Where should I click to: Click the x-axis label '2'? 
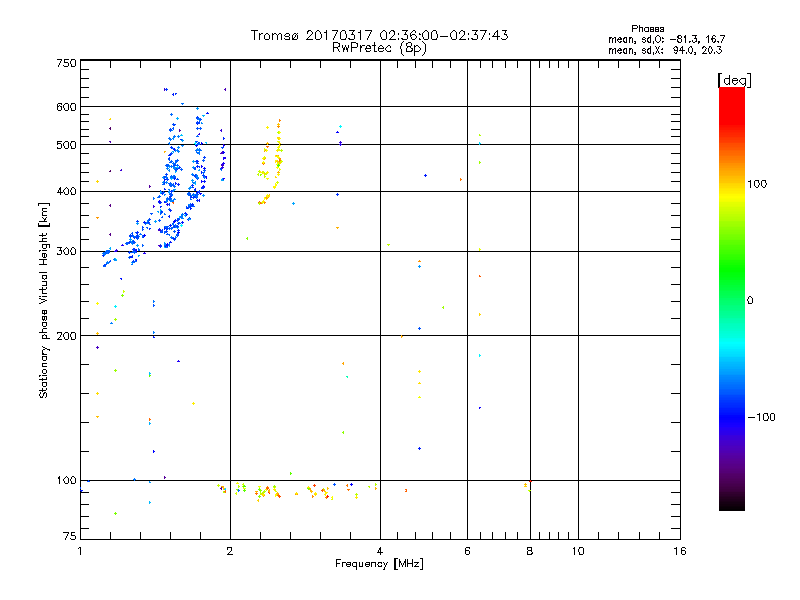click(x=230, y=551)
